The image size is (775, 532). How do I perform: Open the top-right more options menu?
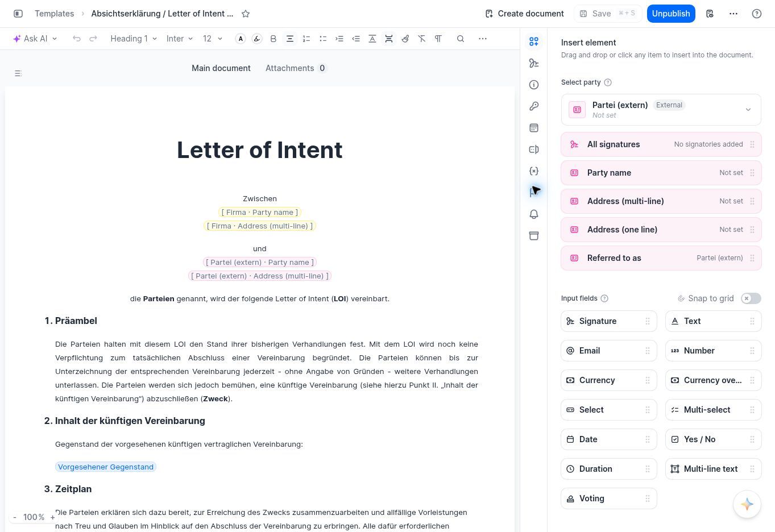pyautogui.click(x=733, y=14)
